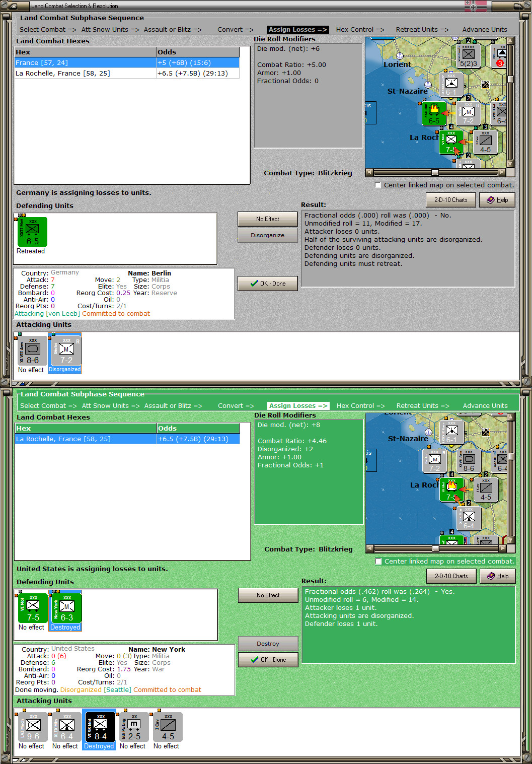Select the destroyed 8-4 VI SS Mot attacking unit
Viewport: 532px width, 764px height.
point(100,727)
